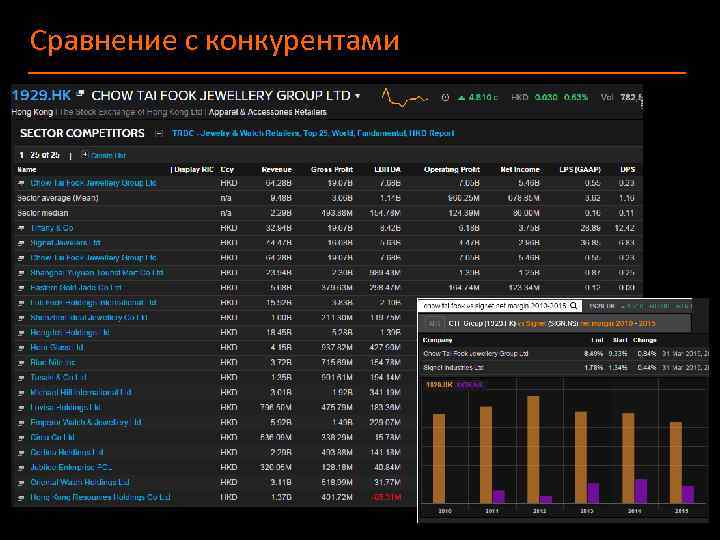
Task: Sort by the Gross Profit column header
Action: pos(332,170)
